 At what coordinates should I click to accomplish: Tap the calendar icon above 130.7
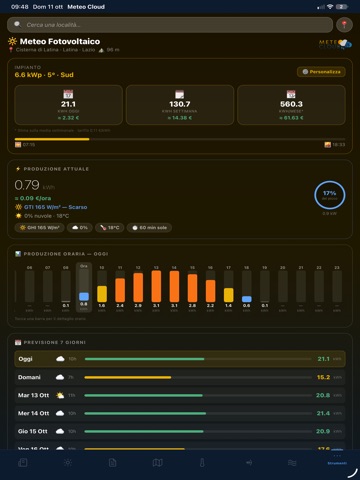(x=180, y=94)
